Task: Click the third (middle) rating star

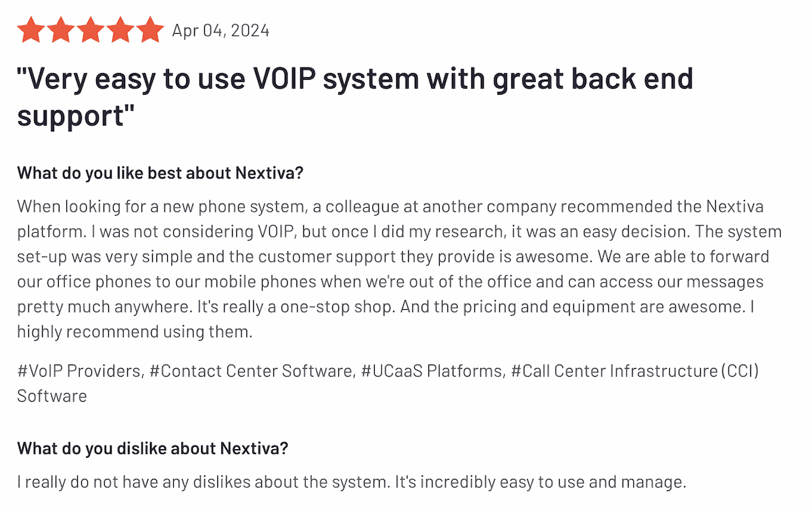Action: click(90, 30)
